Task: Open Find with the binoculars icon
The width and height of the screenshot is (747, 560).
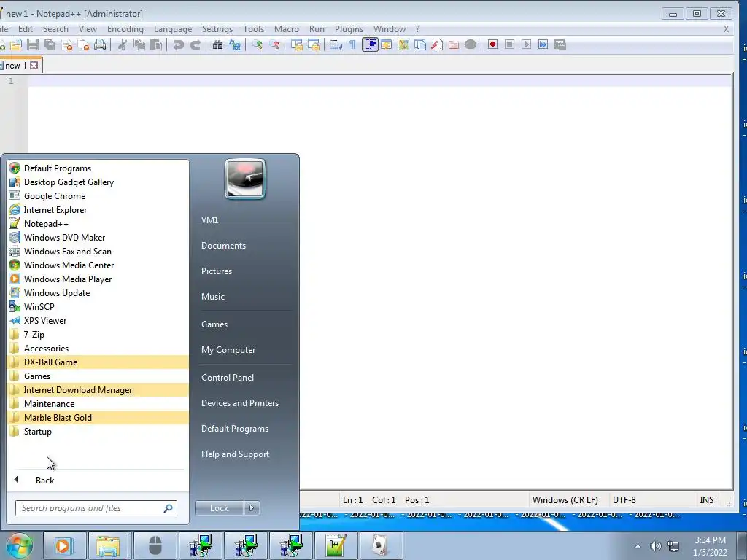Action: click(x=217, y=44)
